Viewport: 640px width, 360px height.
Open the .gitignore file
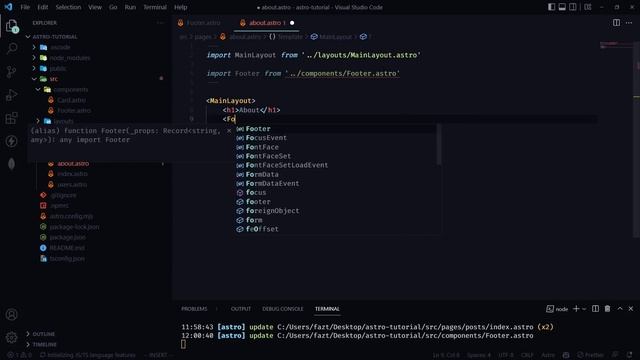(x=63, y=195)
